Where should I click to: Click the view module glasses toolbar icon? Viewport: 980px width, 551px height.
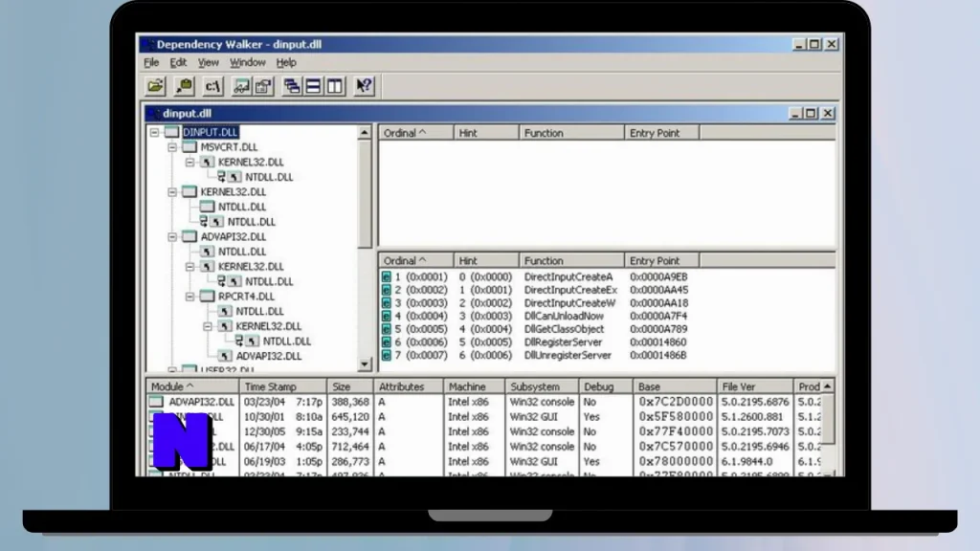point(240,86)
